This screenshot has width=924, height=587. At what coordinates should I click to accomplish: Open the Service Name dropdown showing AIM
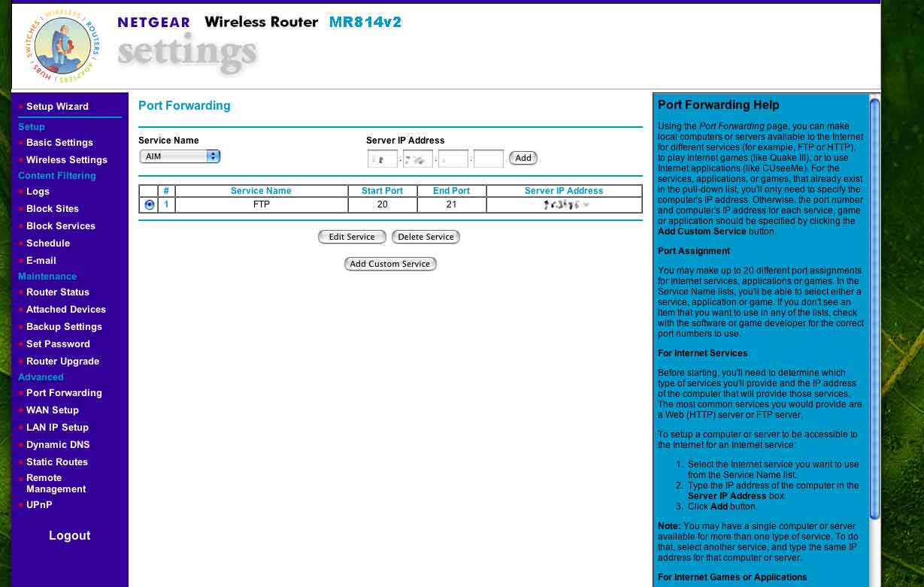[180, 156]
